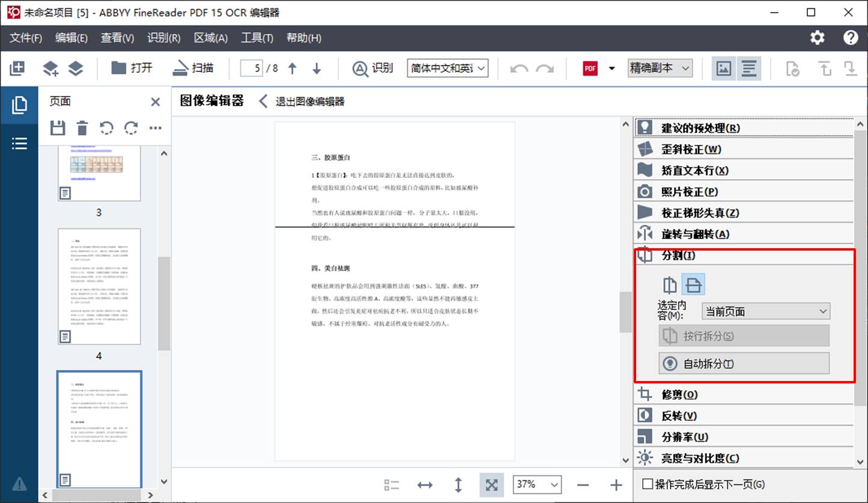Delete the page using the trash icon
Image resolution: width=868 pixels, height=503 pixels.
[82, 128]
